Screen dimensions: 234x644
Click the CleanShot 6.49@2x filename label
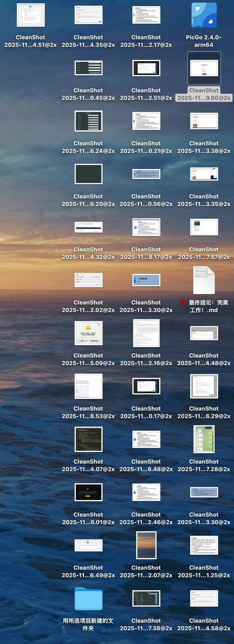click(88, 571)
